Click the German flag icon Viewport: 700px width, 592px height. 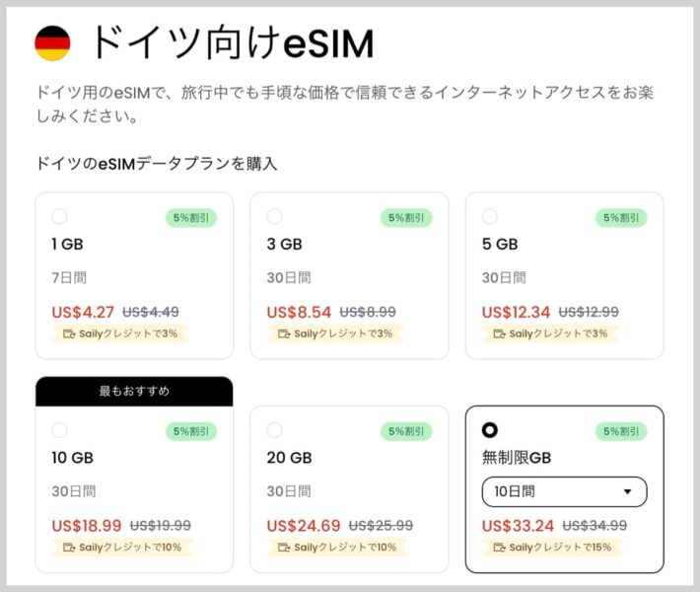pyautogui.click(x=52, y=43)
